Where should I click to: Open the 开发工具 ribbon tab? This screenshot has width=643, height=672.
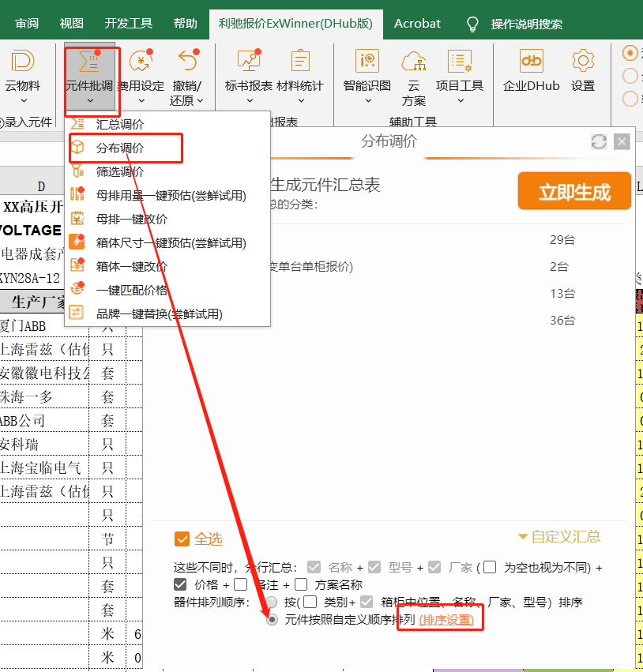click(129, 24)
